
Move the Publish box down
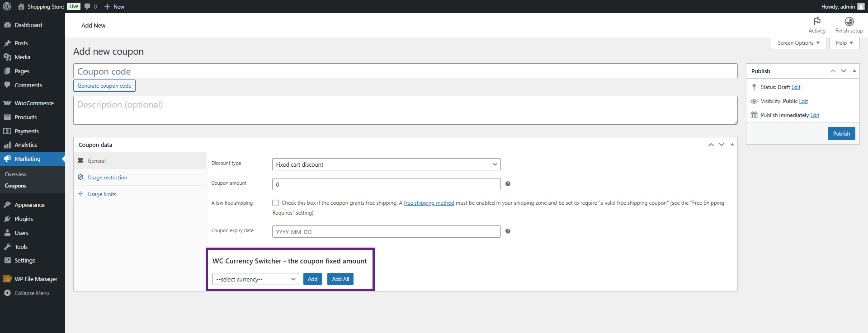(x=844, y=71)
